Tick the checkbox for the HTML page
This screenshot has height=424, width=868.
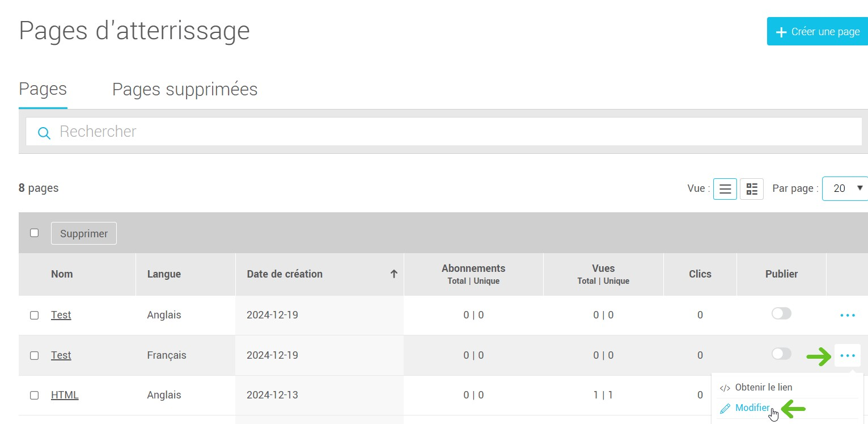(34, 395)
